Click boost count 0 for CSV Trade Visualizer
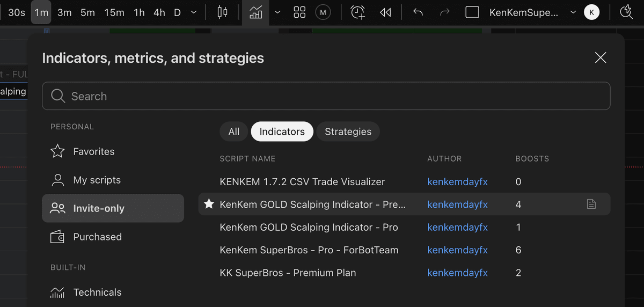This screenshot has width=644, height=307. tap(518, 181)
